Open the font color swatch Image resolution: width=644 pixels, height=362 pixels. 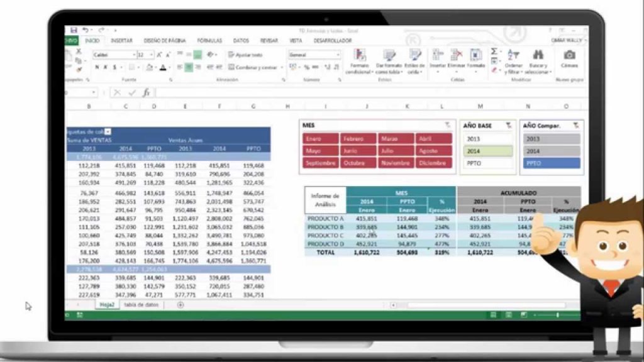tap(164, 69)
